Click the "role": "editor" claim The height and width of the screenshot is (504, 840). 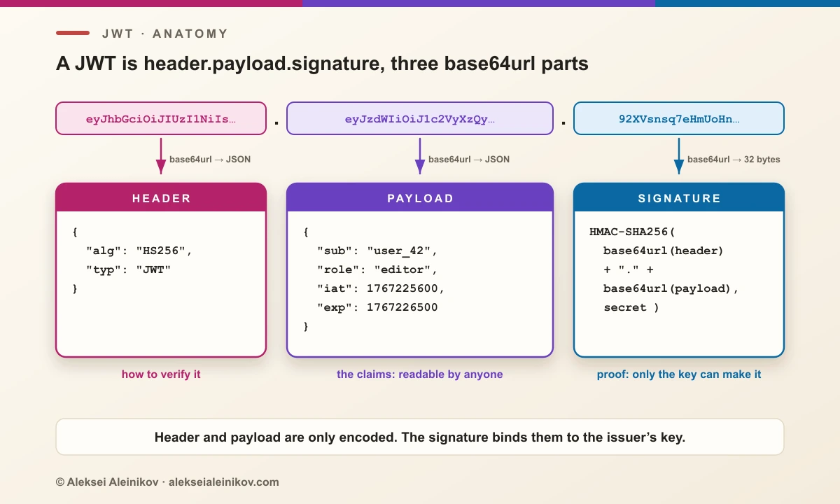377,269
